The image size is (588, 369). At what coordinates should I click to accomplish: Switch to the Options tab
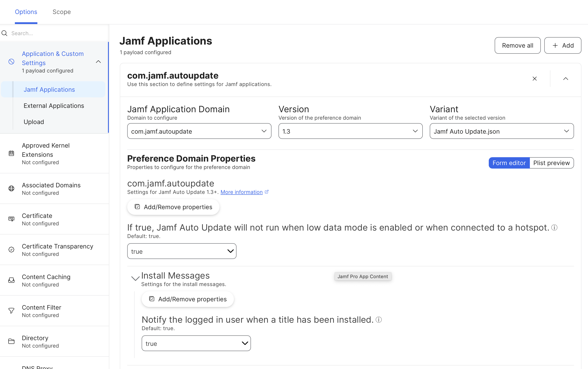pos(26,12)
